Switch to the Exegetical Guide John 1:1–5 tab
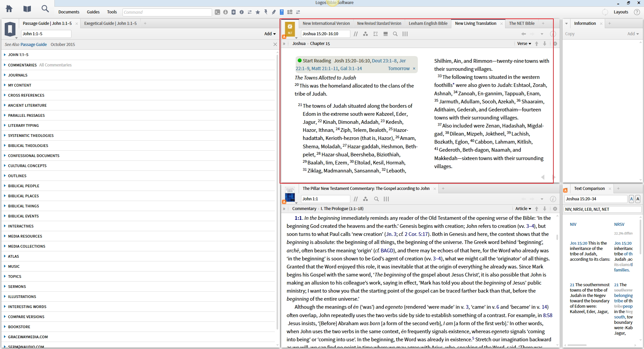 [x=110, y=23]
